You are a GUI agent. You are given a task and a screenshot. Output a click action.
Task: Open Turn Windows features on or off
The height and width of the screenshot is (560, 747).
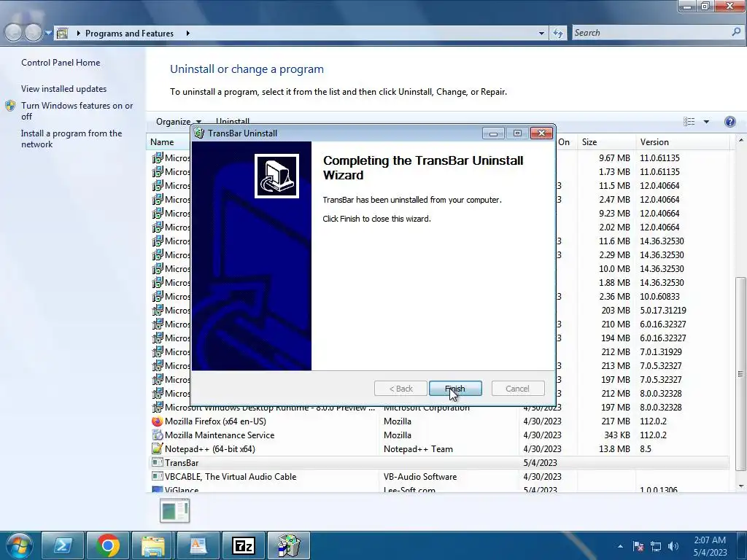[x=77, y=111]
